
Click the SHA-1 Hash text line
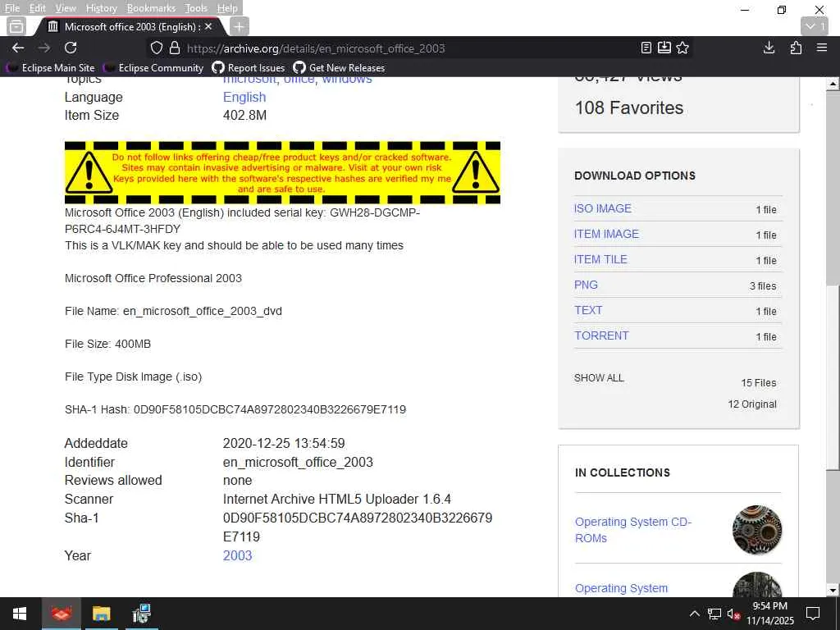(x=235, y=409)
